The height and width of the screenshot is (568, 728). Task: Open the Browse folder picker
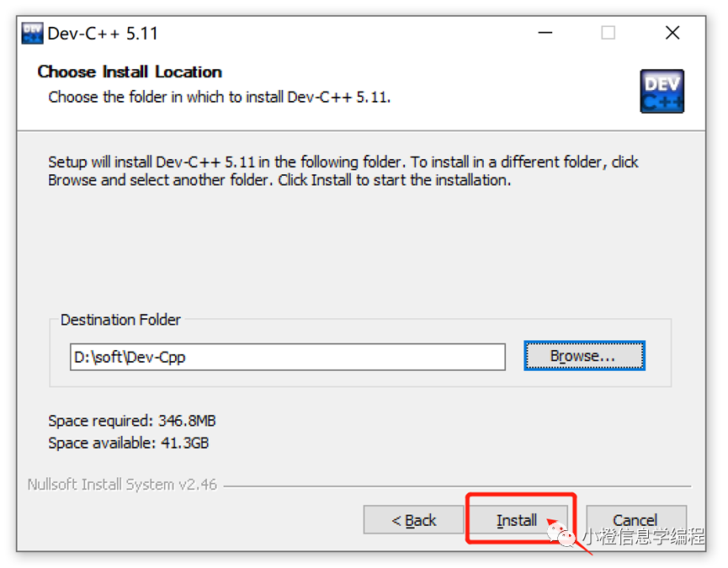[x=584, y=356]
